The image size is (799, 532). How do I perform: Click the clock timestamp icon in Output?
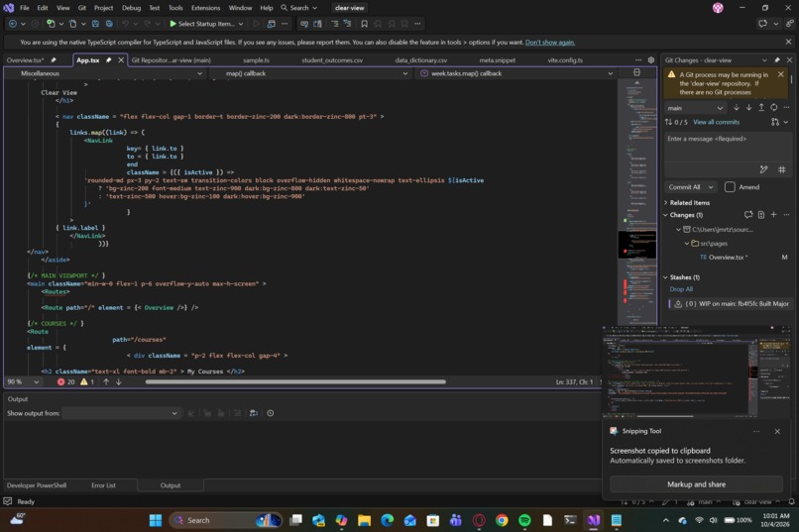[x=270, y=413]
